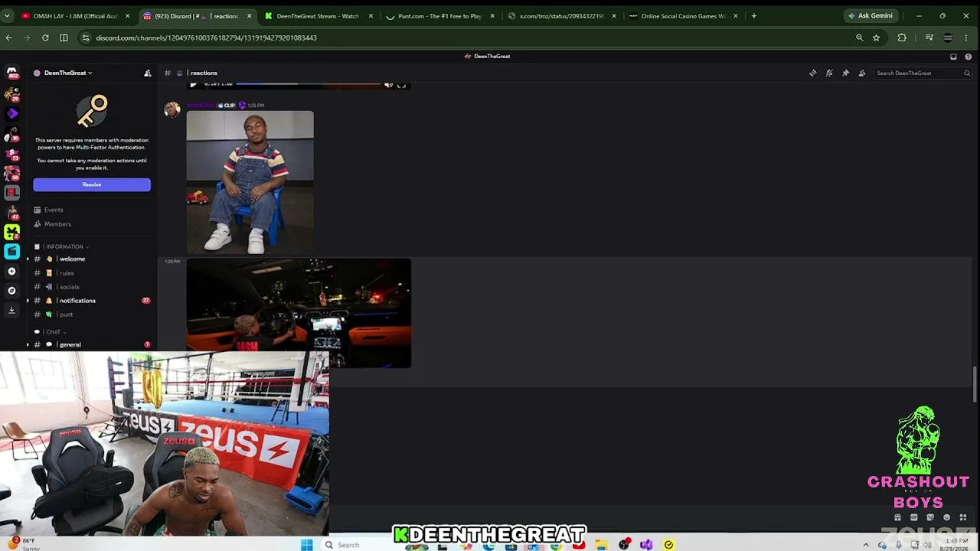Click view site information icon in address bar
The image size is (980, 551).
86,37
